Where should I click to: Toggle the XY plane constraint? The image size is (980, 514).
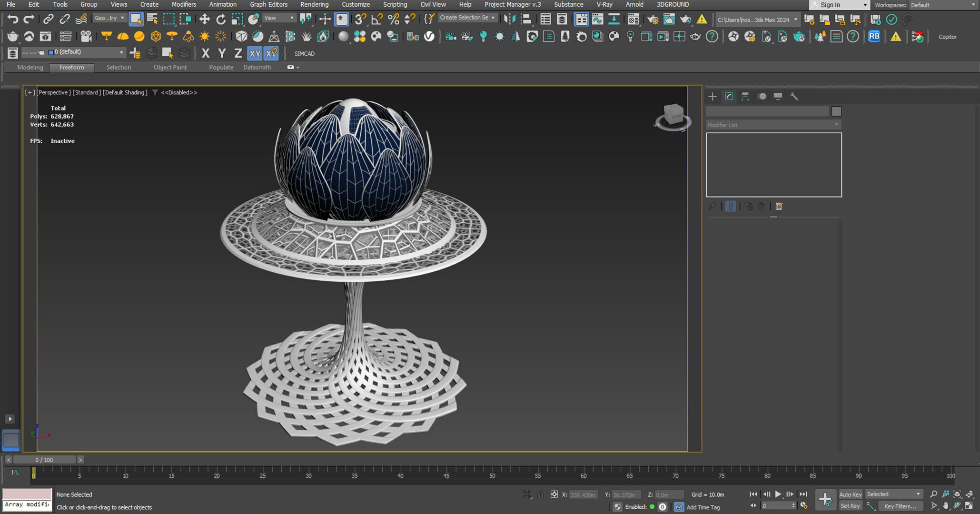255,53
